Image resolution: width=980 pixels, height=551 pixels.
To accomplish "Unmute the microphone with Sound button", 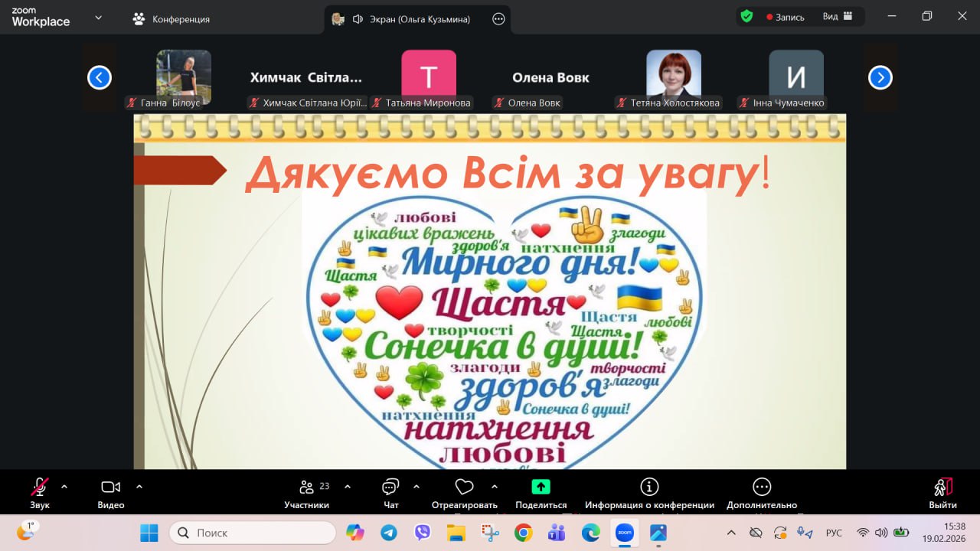I will click(x=39, y=487).
